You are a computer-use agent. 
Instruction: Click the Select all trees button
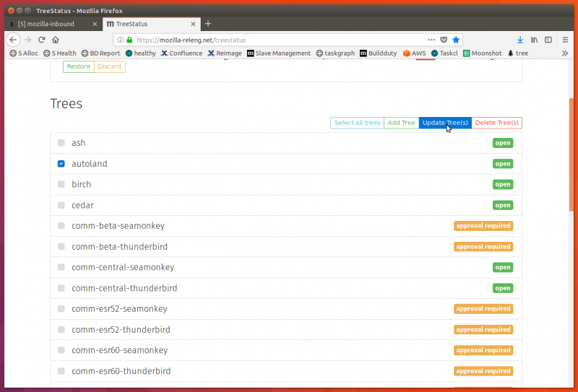[x=357, y=123]
